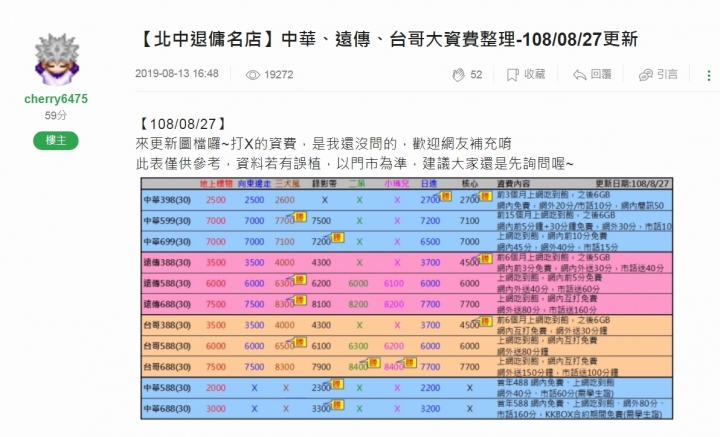Open cherry6475 user profile link
The image size is (720, 437).
(x=56, y=99)
